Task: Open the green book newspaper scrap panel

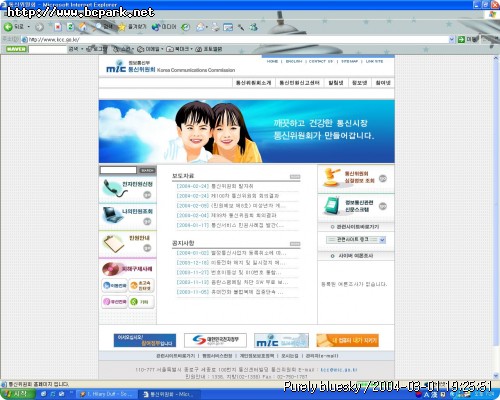Action: [356, 206]
